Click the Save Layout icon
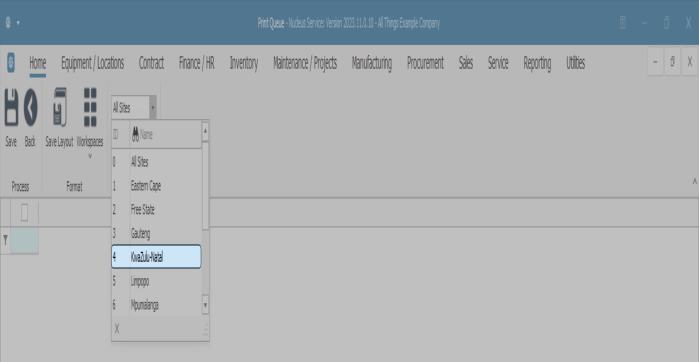Viewport: 699px width, 362px height. click(x=60, y=107)
